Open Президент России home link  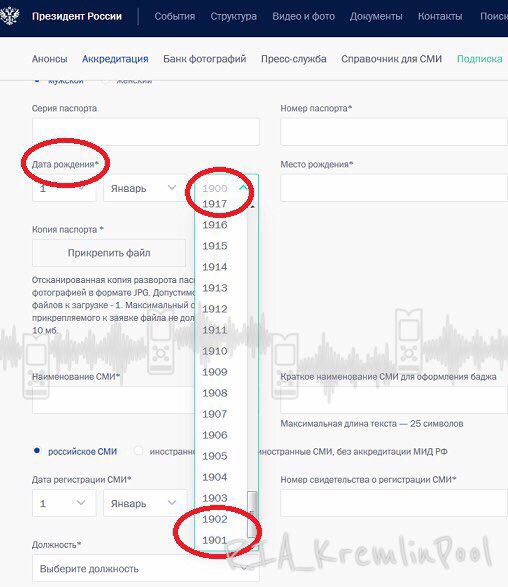coord(77,16)
